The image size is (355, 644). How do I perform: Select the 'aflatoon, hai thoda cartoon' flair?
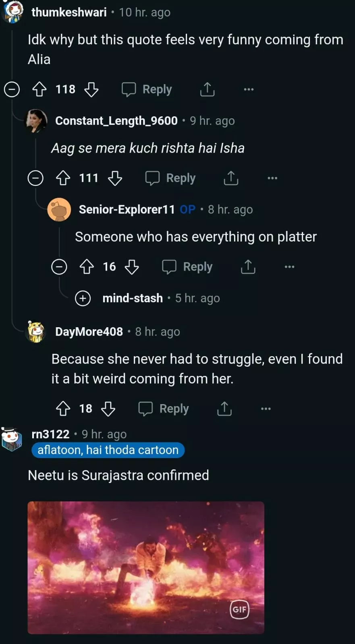(108, 450)
